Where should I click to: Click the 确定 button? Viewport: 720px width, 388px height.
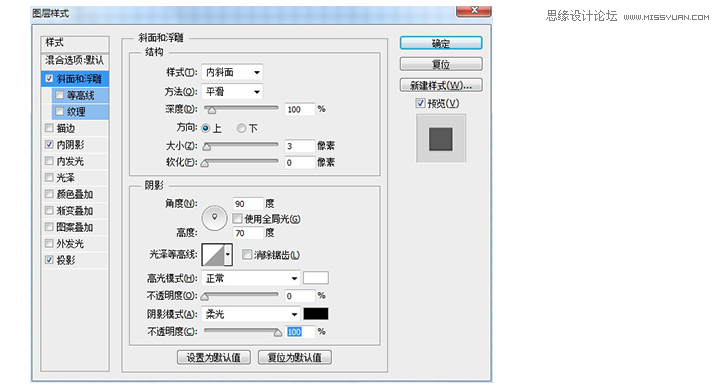(441, 43)
